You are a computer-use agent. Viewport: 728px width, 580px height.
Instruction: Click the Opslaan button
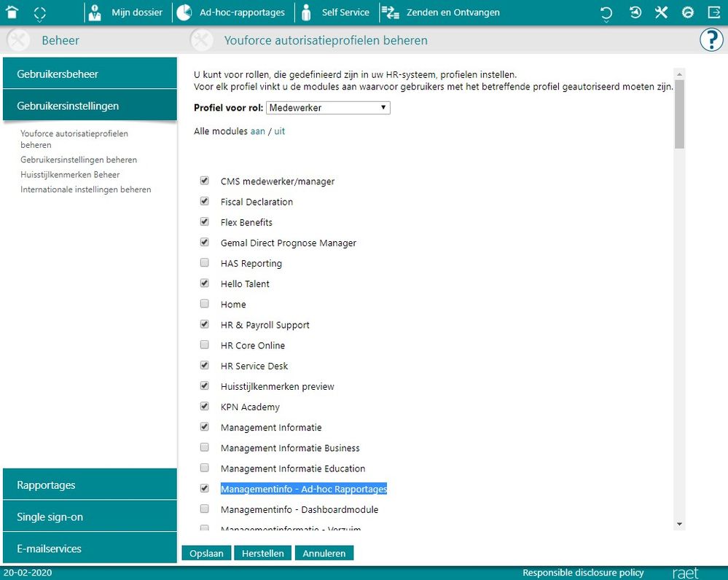click(206, 553)
